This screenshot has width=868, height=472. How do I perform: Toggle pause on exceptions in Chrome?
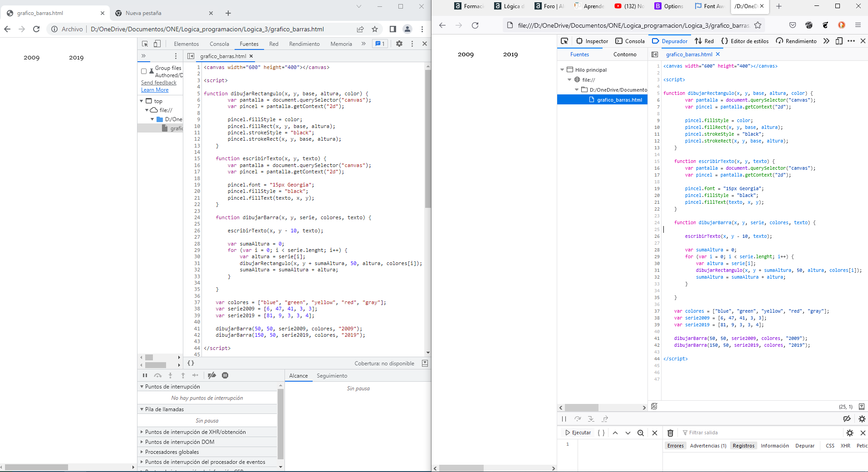click(x=225, y=375)
